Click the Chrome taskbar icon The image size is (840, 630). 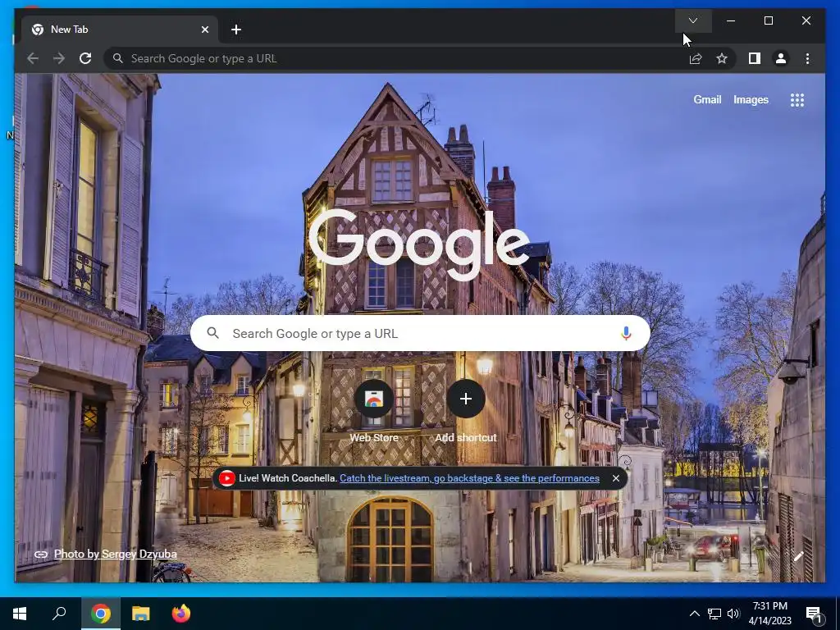pyautogui.click(x=100, y=614)
